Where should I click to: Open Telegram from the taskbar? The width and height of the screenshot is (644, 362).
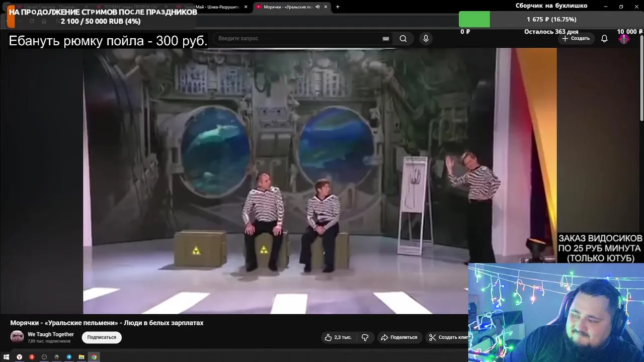[69, 357]
